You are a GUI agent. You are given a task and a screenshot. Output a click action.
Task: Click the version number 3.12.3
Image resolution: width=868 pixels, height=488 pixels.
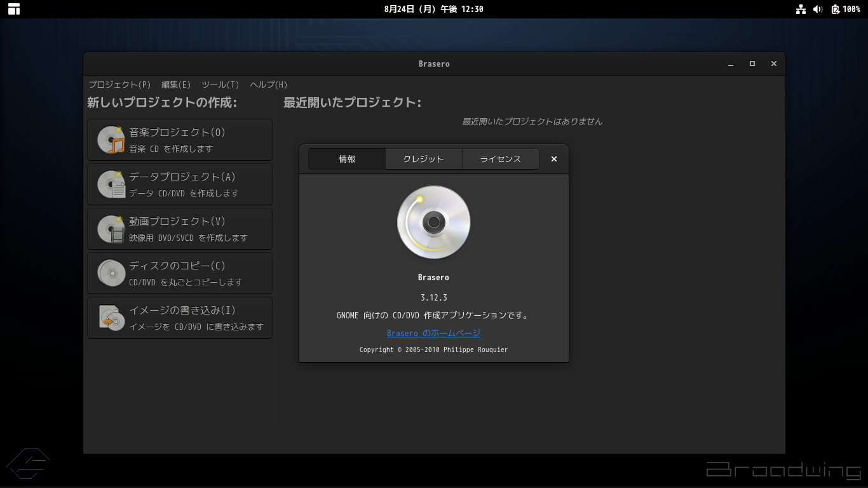click(434, 297)
